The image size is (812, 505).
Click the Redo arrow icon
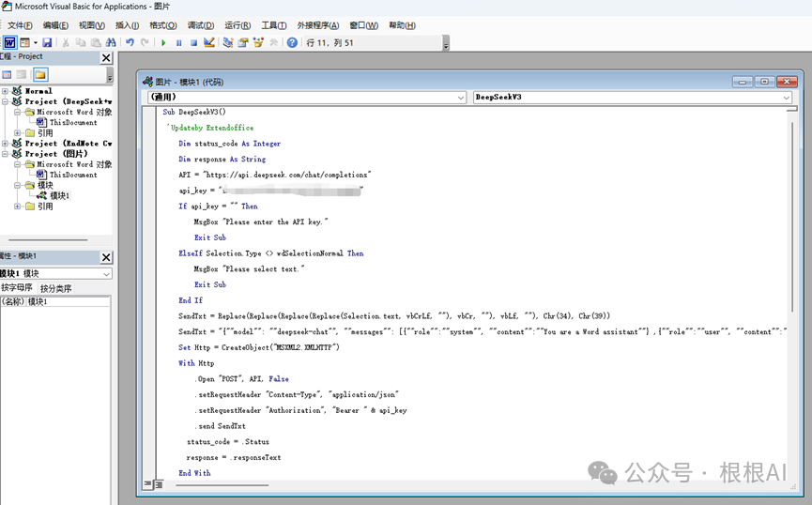[145, 42]
